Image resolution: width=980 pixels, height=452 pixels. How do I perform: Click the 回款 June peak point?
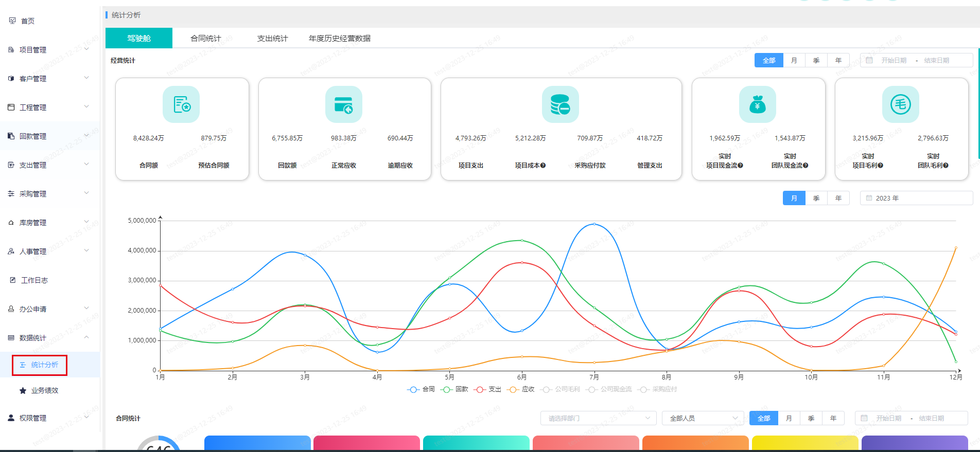coord(522,240)
